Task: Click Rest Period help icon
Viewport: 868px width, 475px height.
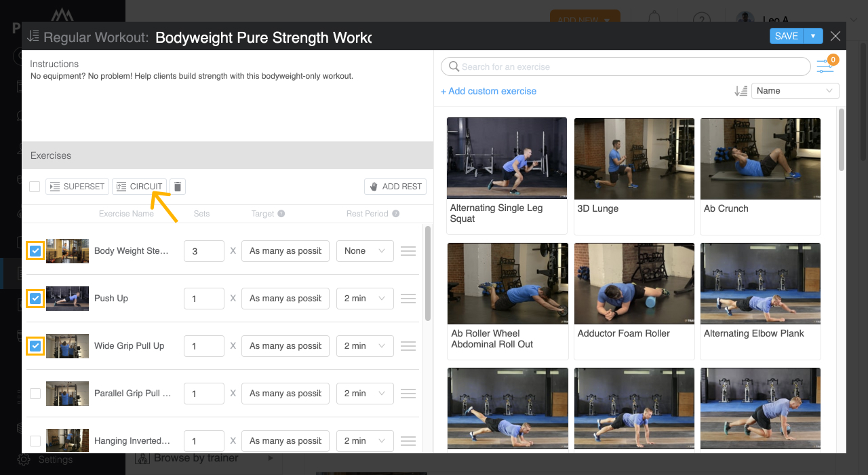Action: click(x=396, y=214)
